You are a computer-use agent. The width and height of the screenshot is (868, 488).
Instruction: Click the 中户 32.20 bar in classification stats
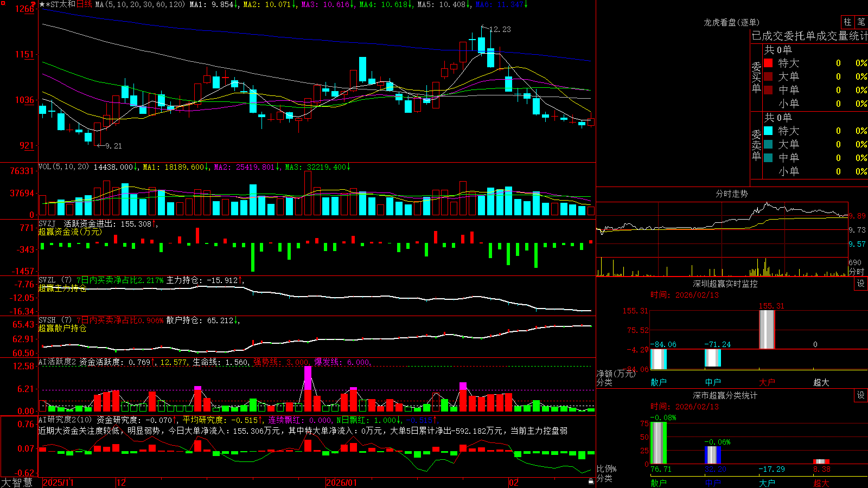(x=712, y=455)
